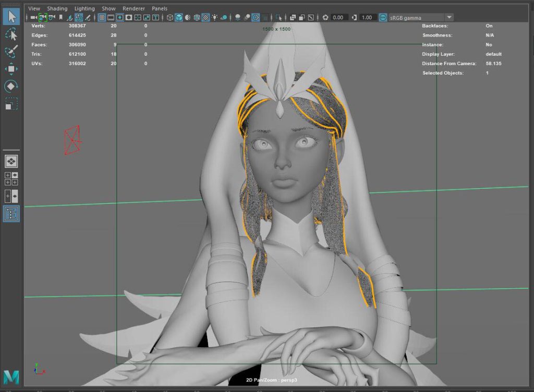Open the Panels menu
Image resolution: width=534 pixels, height=392 pixels.
tap(160, 8)
